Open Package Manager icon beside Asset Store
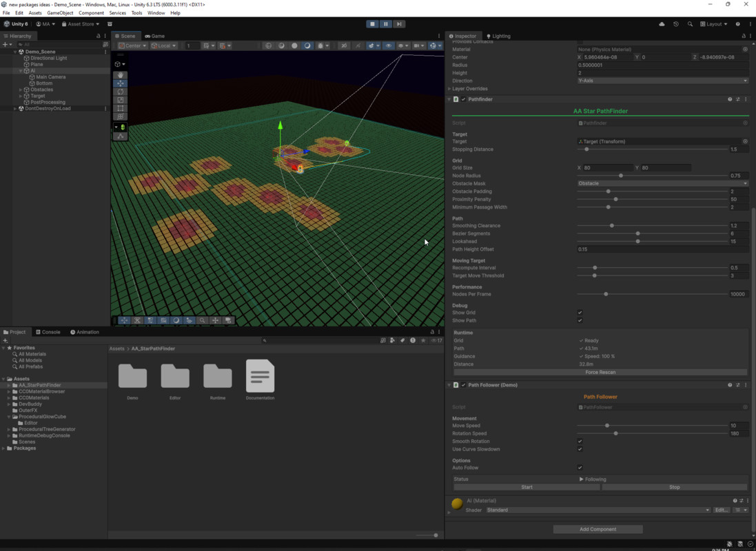Viewport: 756px width, 551px height. pos(110,23)
